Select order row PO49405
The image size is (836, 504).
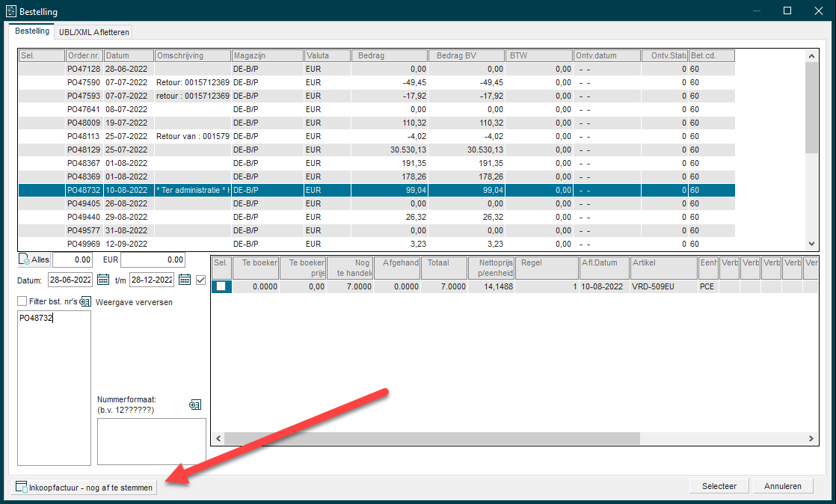coord(376,203)
